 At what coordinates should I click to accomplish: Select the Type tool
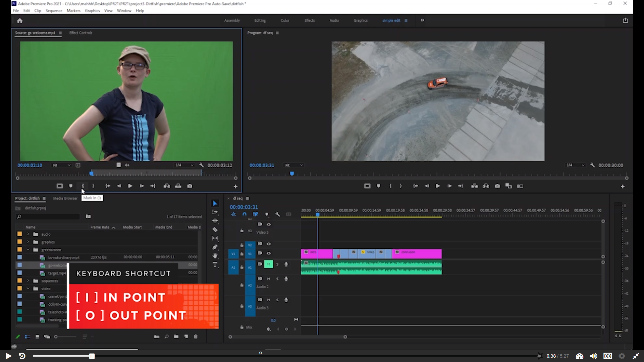pos(215,265)
